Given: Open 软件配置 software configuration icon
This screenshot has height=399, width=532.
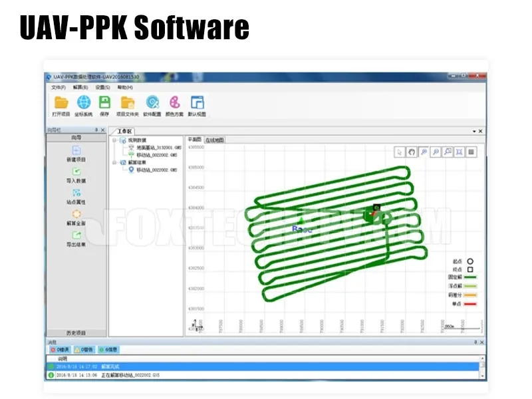Looking at the screenshot, I should click(x=152, y=102).
